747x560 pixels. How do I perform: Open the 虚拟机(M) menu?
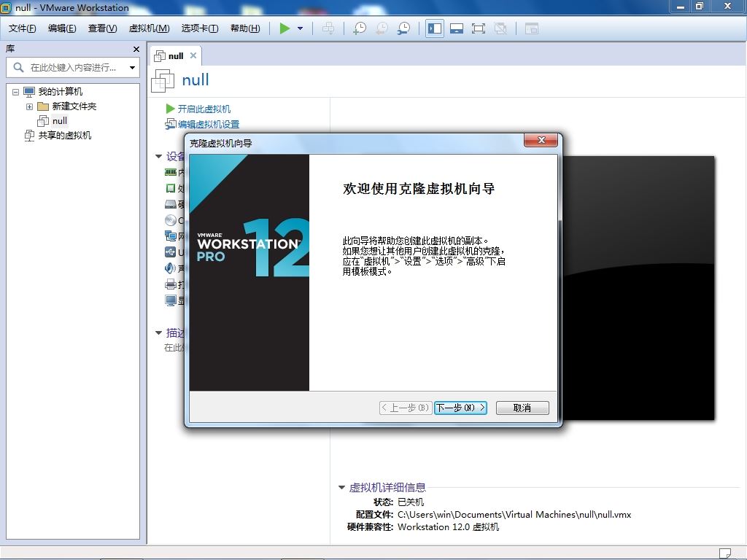(149, 28)
